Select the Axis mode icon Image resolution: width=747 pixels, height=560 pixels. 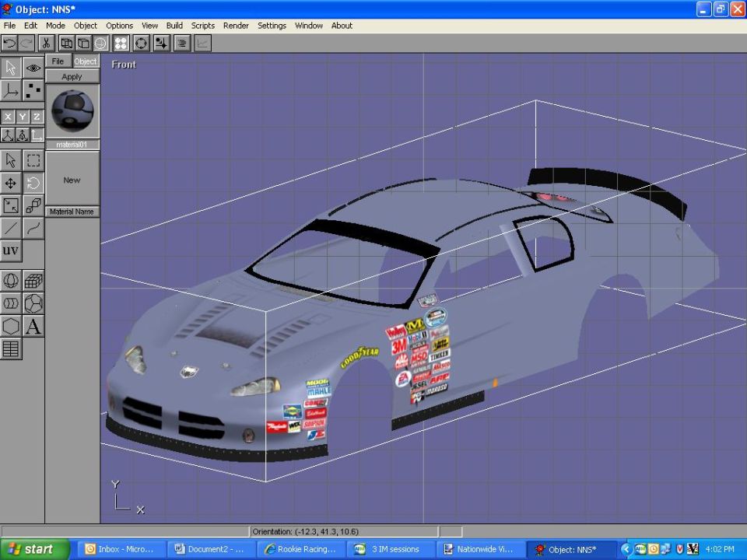pyautogui.click(x=11, y=90)
